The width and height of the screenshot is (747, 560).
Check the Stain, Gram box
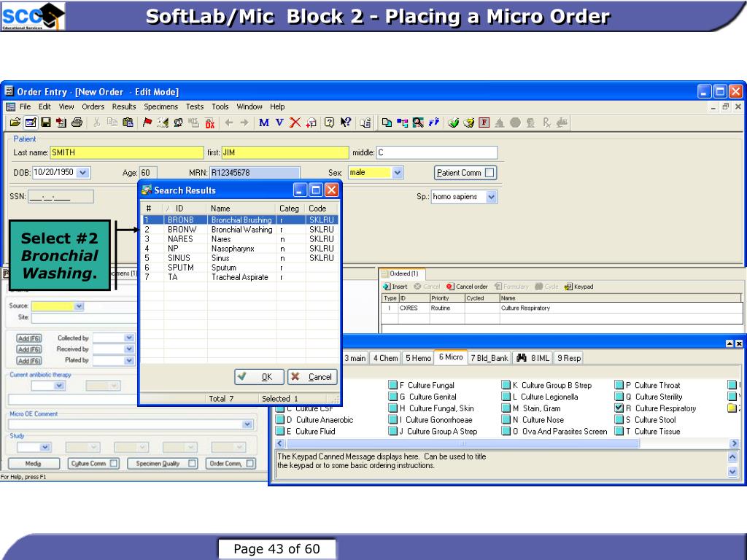click(x=506, y=408)
